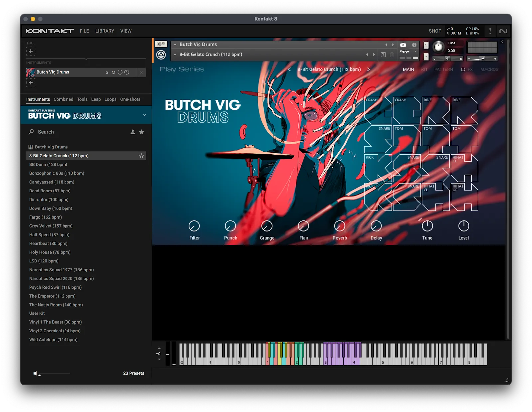Open the LIBRARY menu
Image resolution: width=532 pixels, height=412 pixels.
(x=105, y=31)
